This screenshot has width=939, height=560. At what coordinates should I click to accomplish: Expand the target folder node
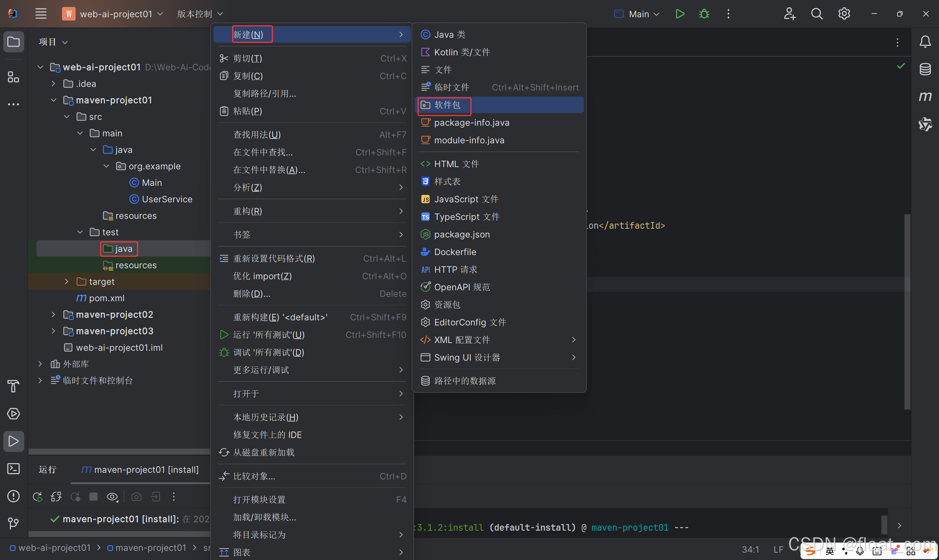66,281
